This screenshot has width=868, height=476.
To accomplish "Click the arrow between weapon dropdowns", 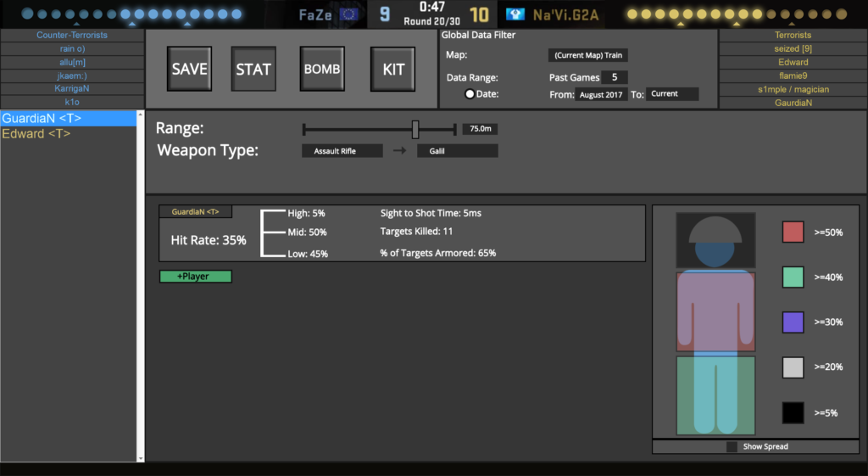I will tap(400, 151).
